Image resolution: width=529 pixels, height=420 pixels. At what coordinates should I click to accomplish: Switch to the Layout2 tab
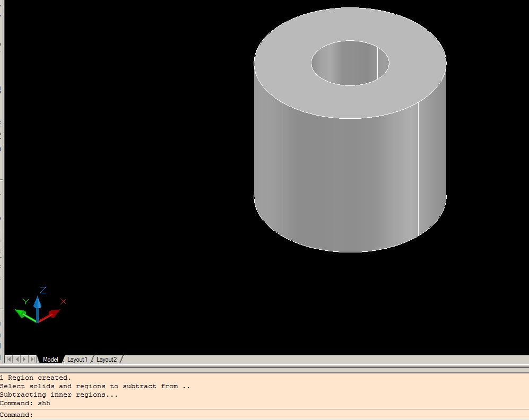tap(106, 360)
